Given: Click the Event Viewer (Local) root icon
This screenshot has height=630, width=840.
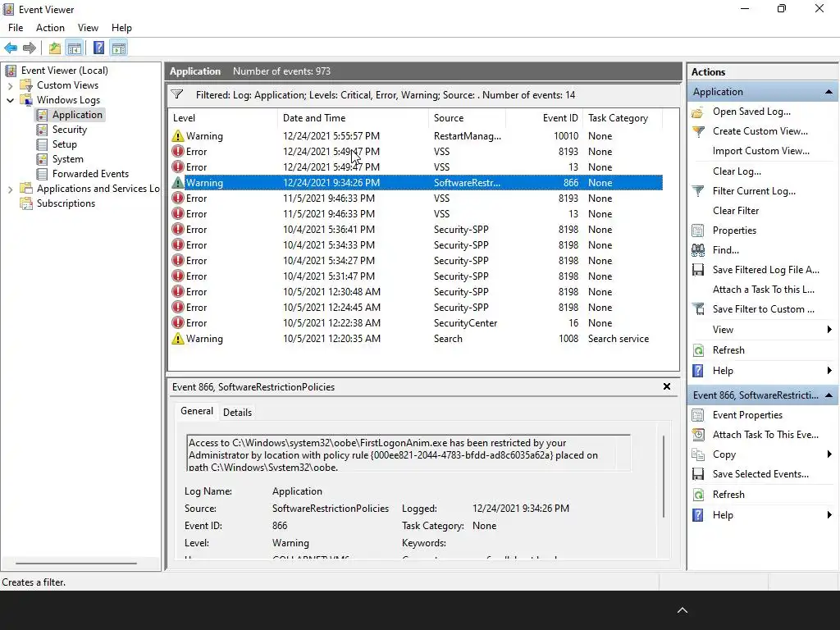Looking at the screenshot, I should (11, 71).
